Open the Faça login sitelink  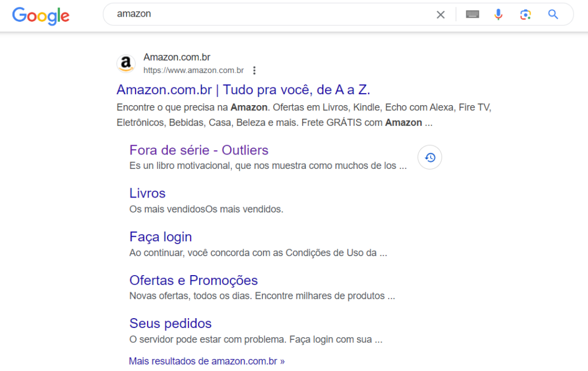tap(161, 237)
